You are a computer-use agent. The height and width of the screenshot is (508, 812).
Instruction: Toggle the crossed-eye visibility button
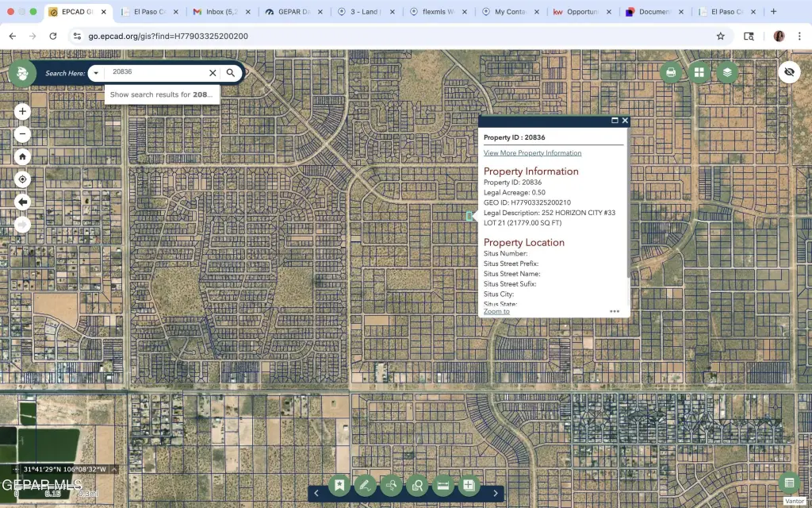[788, 72]
